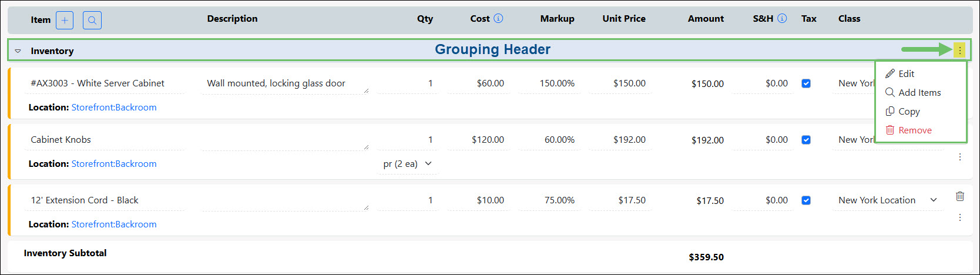Click the Inventory Subtotal label
Screen dimensions: 980x275
(x=65, y=253)
